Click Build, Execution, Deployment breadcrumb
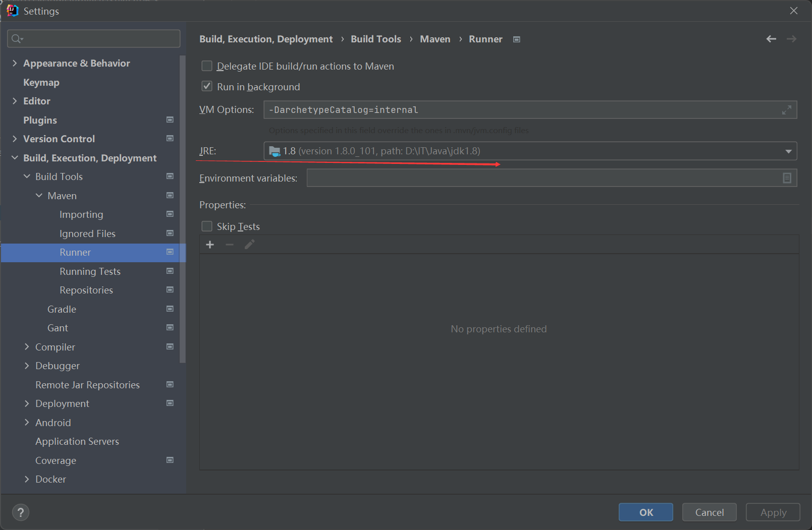The height and width of the screenshot is (530, 812). point(266,39)
